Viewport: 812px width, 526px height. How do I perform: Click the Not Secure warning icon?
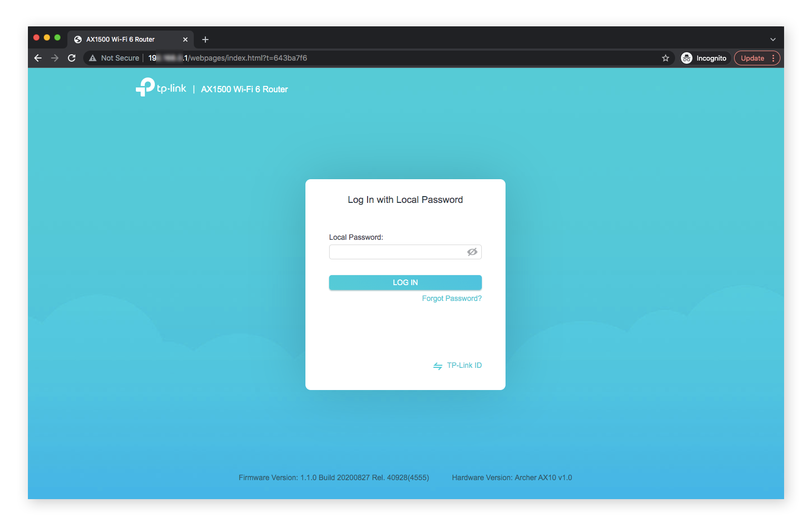tap(93, 58)
